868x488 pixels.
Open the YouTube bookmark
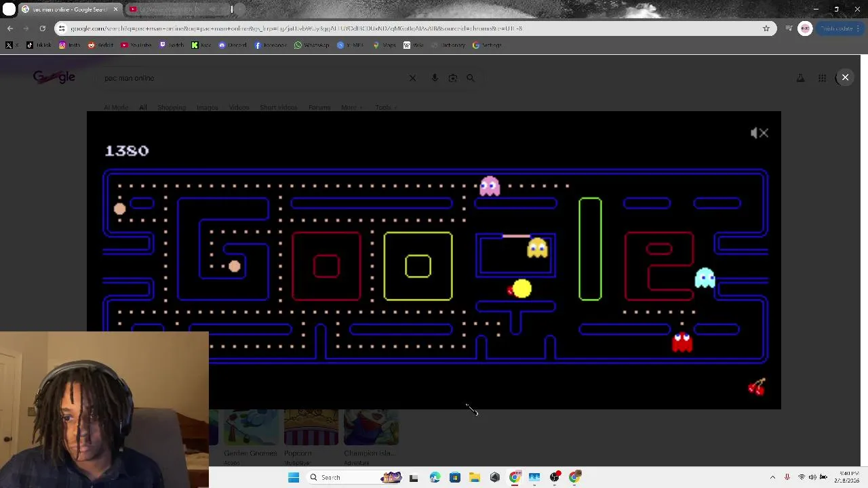tap(136, 45)
